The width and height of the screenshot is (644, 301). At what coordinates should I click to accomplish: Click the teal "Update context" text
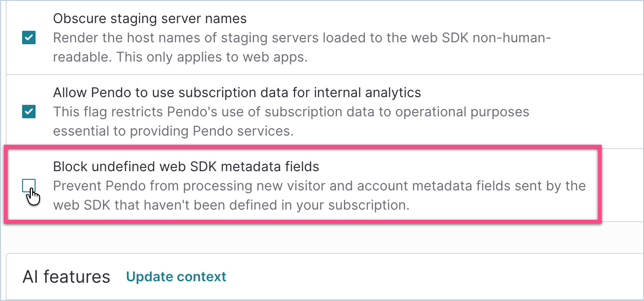(176, 276)
